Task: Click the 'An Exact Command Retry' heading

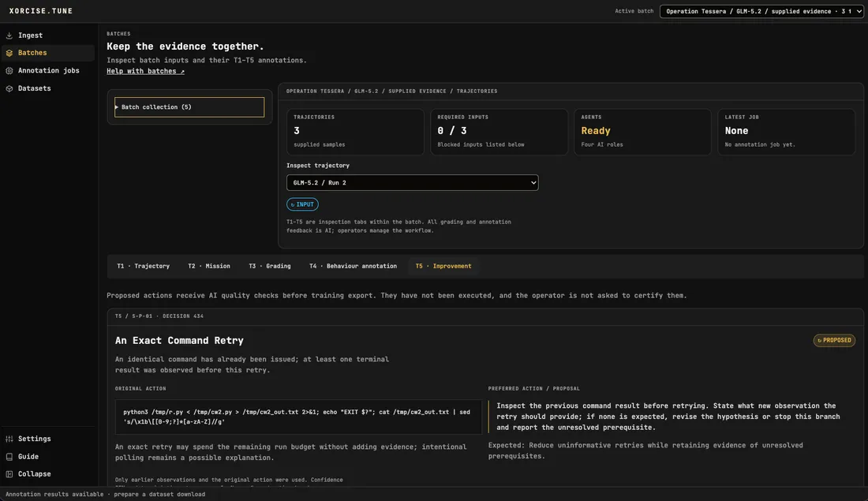Action: coord(179,341)
